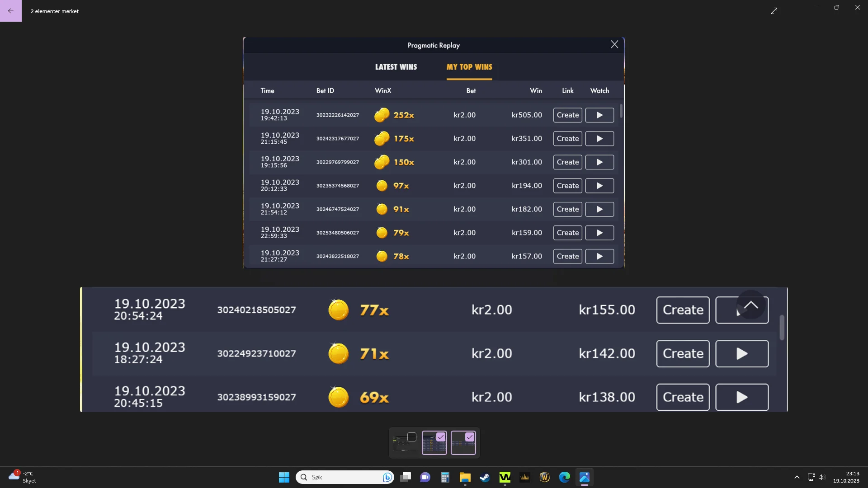The width and height of the screenshot is (868, 488).
Task: Open File Explorer from the taskbar
Action: pyautogui.click(x=465, y=477)
